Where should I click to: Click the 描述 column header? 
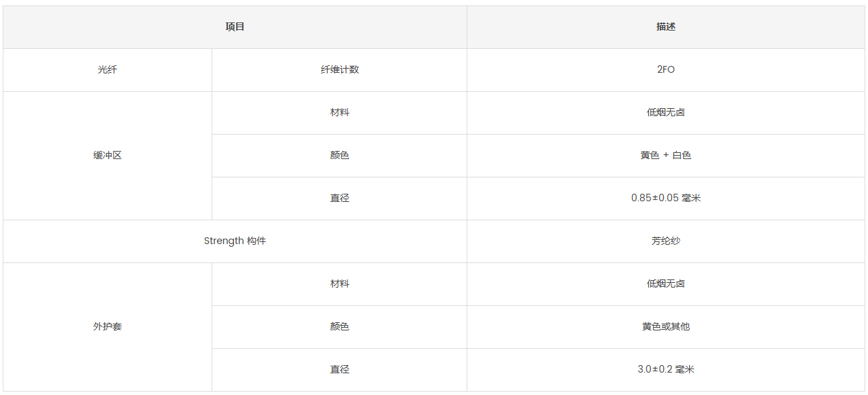click(666, 27)
